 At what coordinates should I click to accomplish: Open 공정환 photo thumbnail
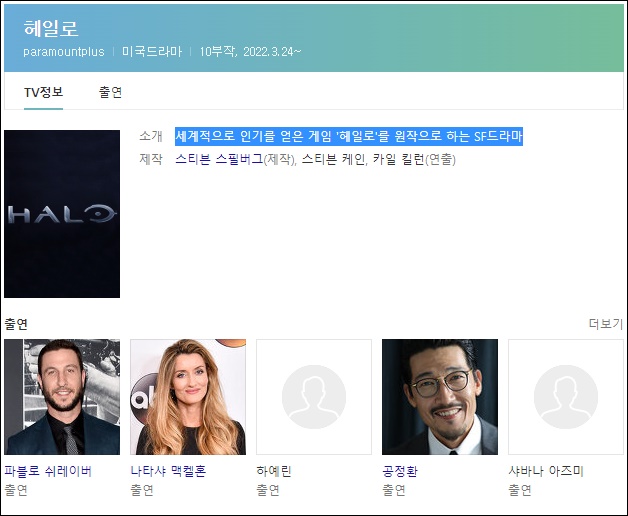[x=440, y=397]
